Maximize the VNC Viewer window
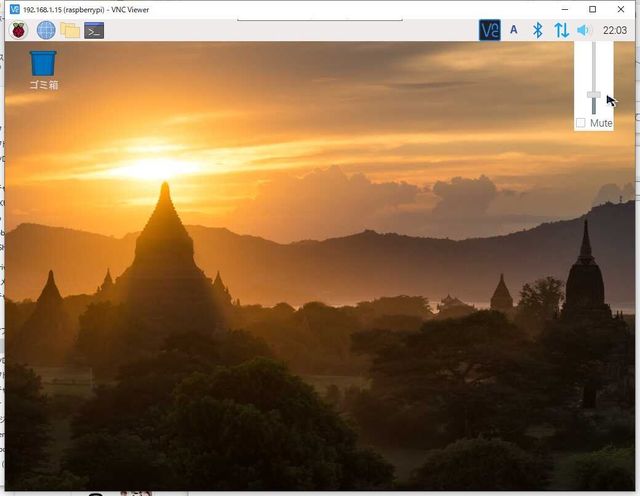Screen dimensions: 640x496 pyautogui.click(x=592, y=9)
